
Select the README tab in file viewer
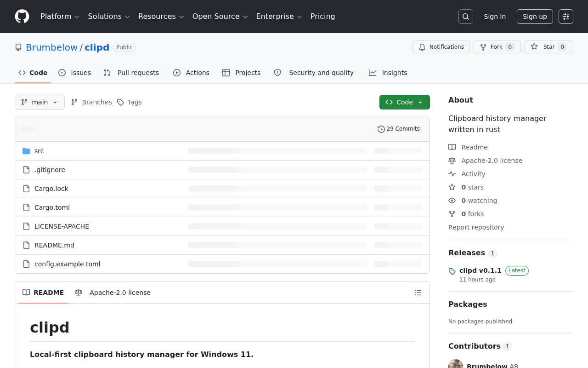pyautogui.click(x=43, y=293)
